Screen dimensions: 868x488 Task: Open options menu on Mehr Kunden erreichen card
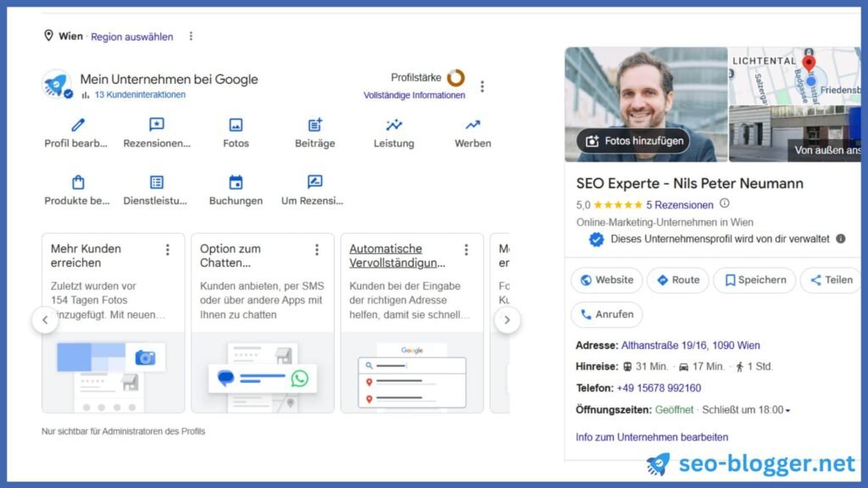click(167, 250)
